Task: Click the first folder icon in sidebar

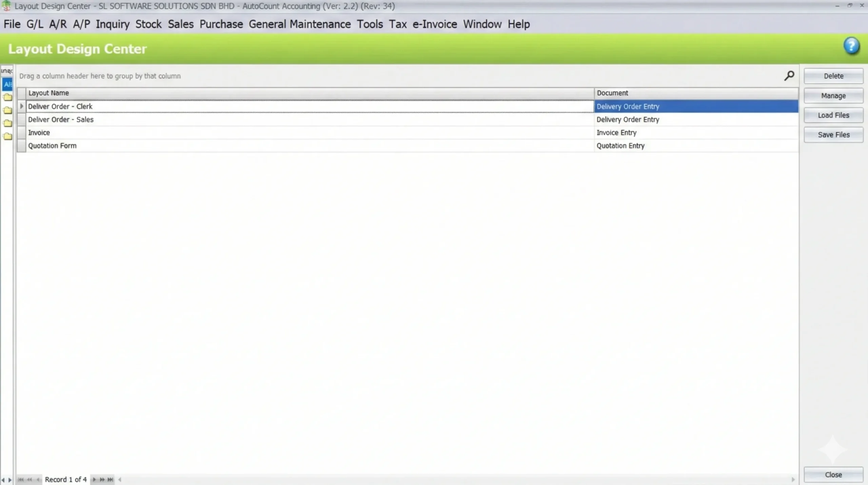Action: (7, 97)
